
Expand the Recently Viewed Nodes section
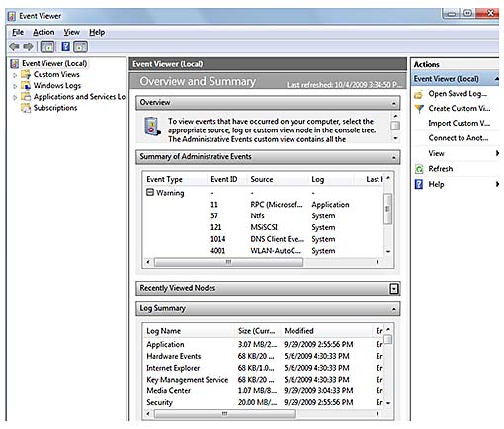click(x=394, y=289)
